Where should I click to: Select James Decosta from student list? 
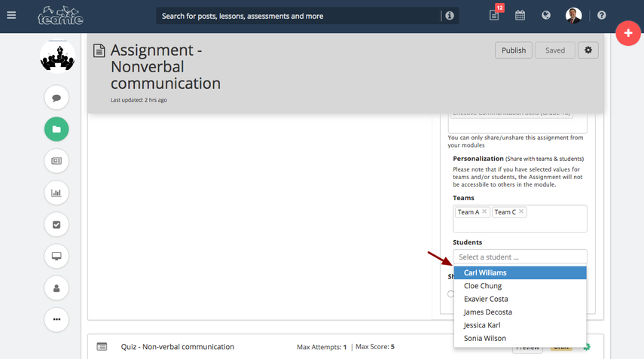(520, 312)
